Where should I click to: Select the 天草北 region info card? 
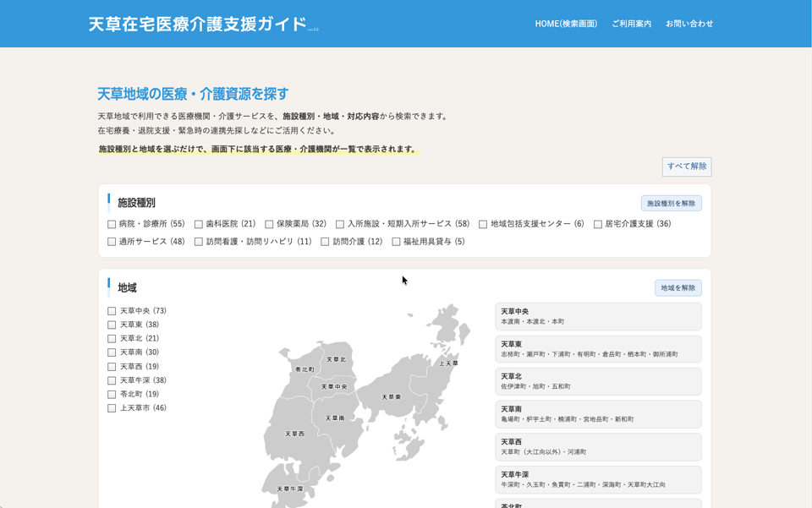597,381
